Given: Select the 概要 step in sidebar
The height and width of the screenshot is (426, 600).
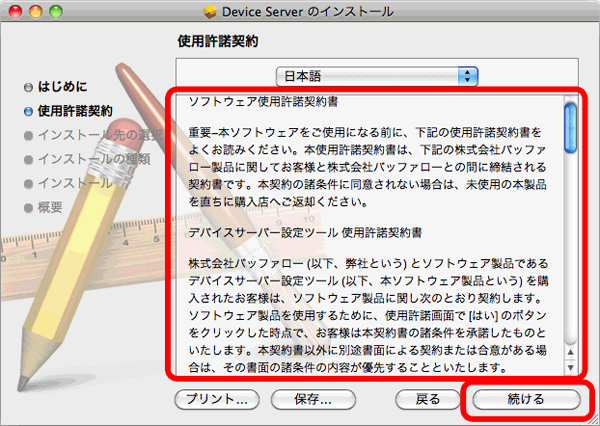Looking at the screenshot, I should pyautogui.click(x=50, y=207).
